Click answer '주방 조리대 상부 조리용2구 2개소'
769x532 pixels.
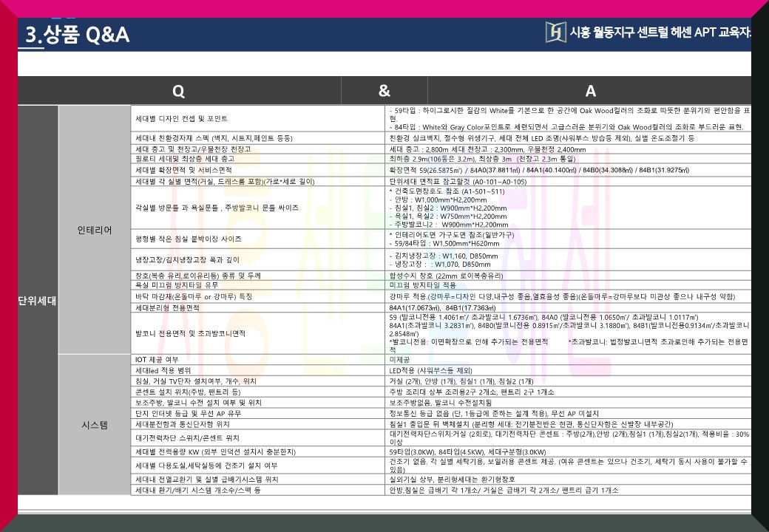(471, 392)
